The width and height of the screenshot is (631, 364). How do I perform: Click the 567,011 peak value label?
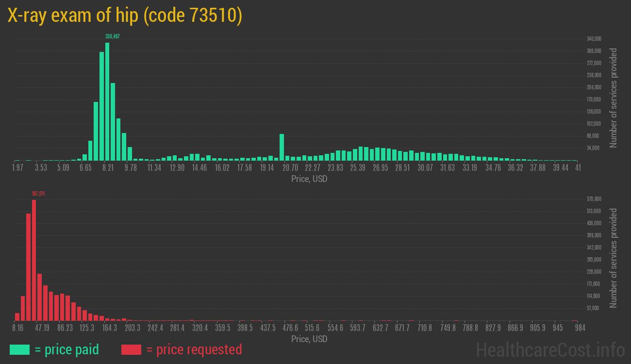[x=38, y=194]
